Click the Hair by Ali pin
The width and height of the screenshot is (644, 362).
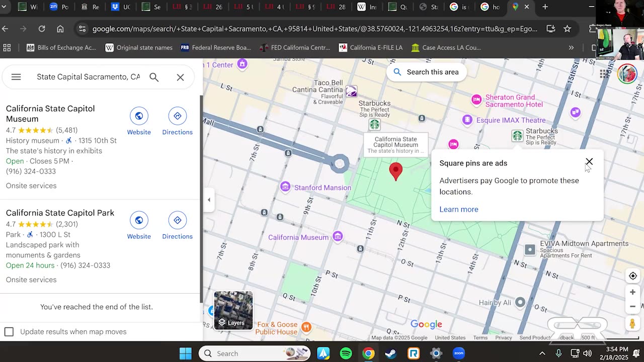[x=520, y=302]
